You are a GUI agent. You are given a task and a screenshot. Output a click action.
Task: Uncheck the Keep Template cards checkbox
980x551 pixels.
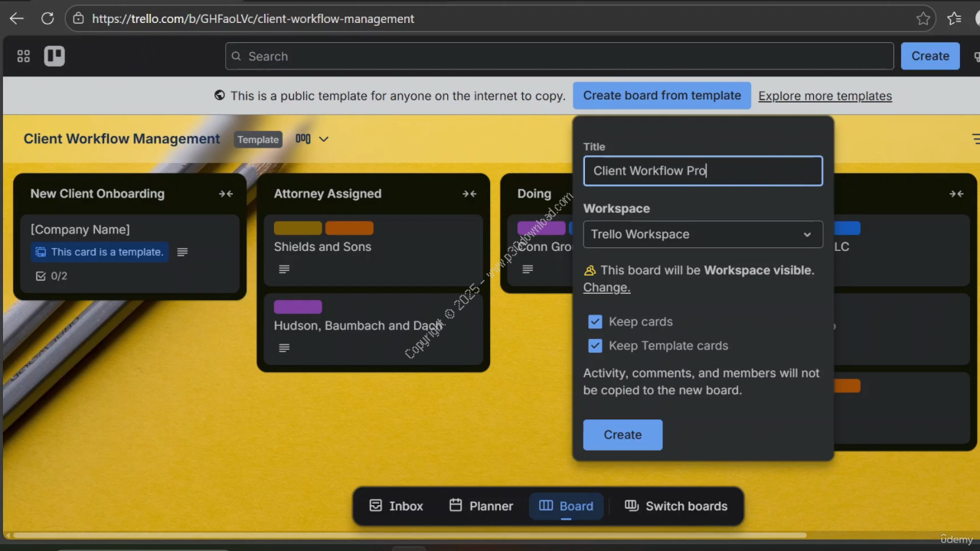595,346
